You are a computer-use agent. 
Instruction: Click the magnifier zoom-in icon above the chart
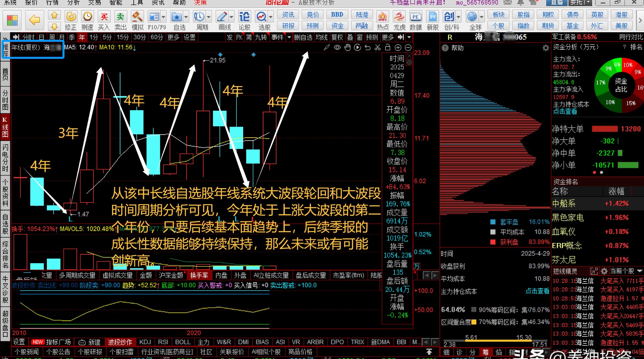pos(398,48)
